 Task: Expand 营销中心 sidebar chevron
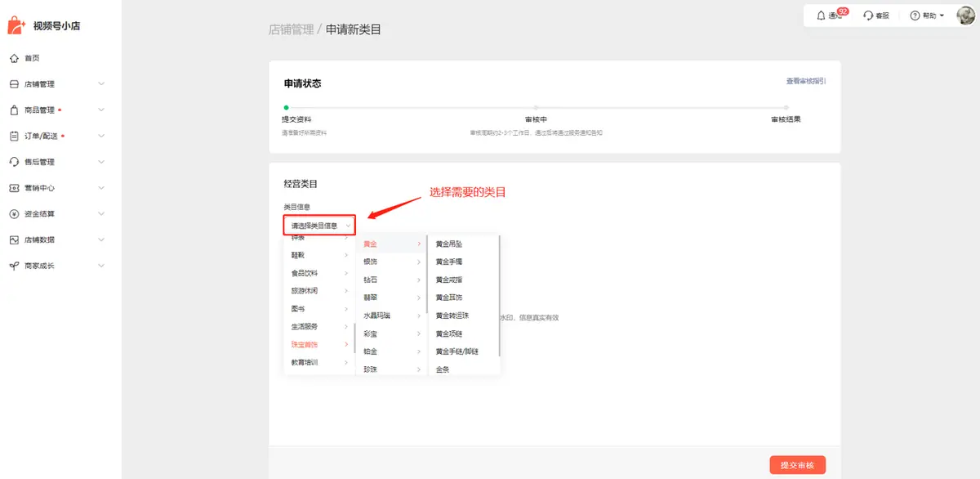pyautogui.click(x=101, y=188)
